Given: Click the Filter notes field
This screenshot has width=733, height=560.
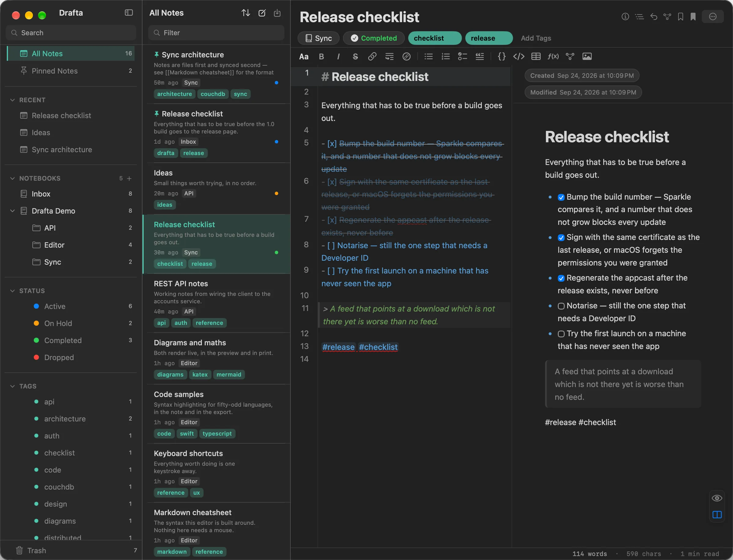Looking at the screenshot, I should click(216, 33).
